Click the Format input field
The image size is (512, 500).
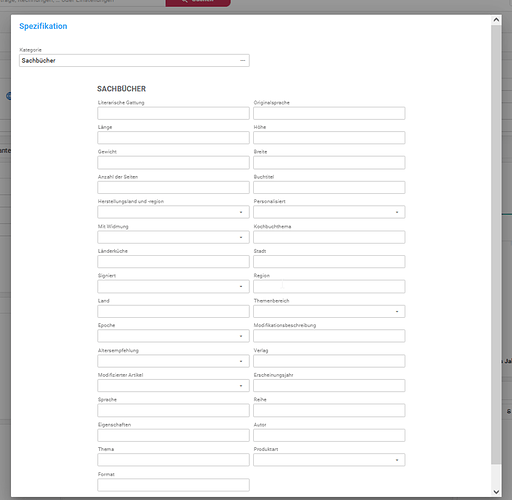173,485
